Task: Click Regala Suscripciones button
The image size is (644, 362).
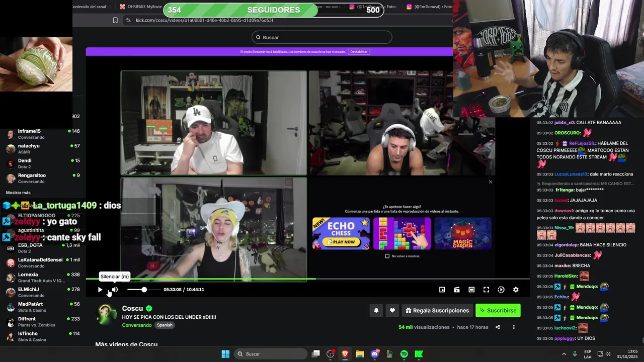Action: tap(437, 311)
